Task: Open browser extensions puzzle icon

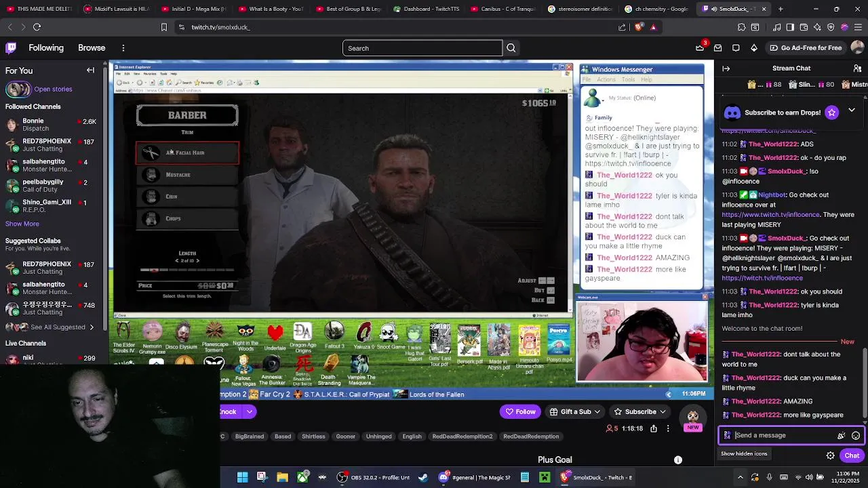Action: coord(742,27)
